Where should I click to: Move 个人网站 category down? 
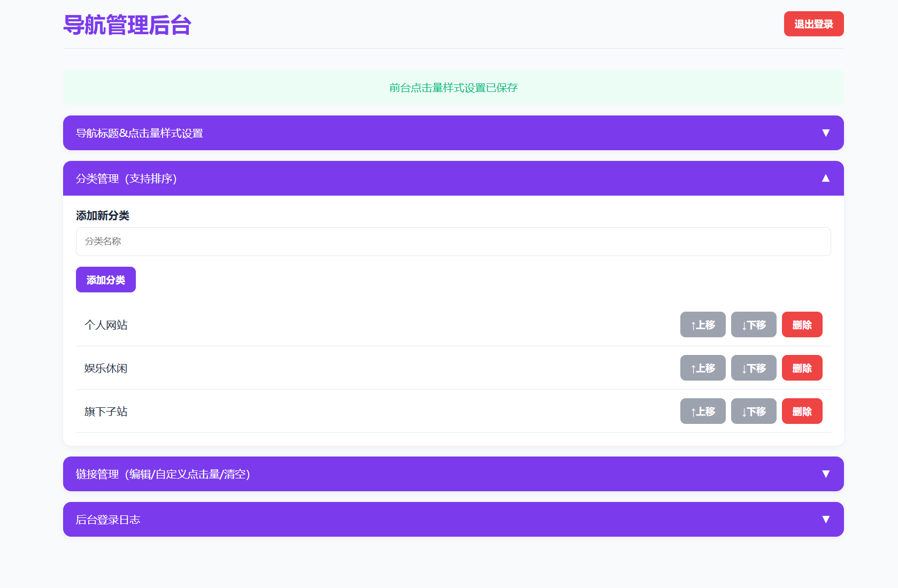pos(753,324)
